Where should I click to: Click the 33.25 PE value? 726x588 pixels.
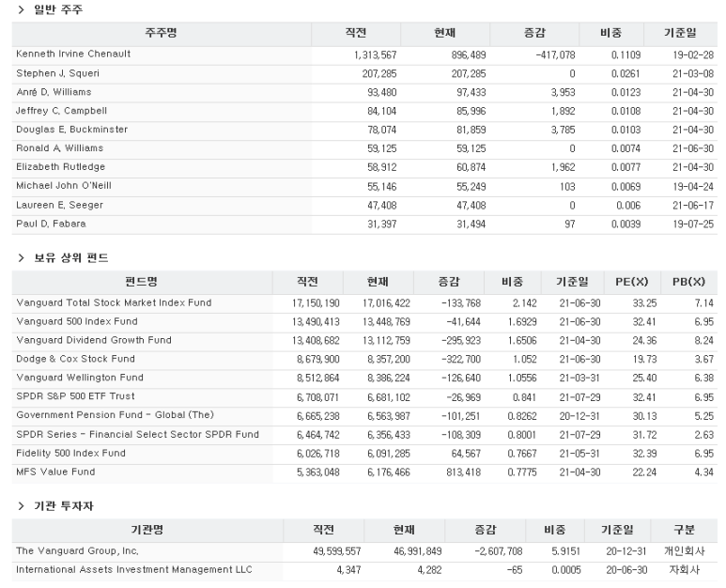(x=644, y=303)
